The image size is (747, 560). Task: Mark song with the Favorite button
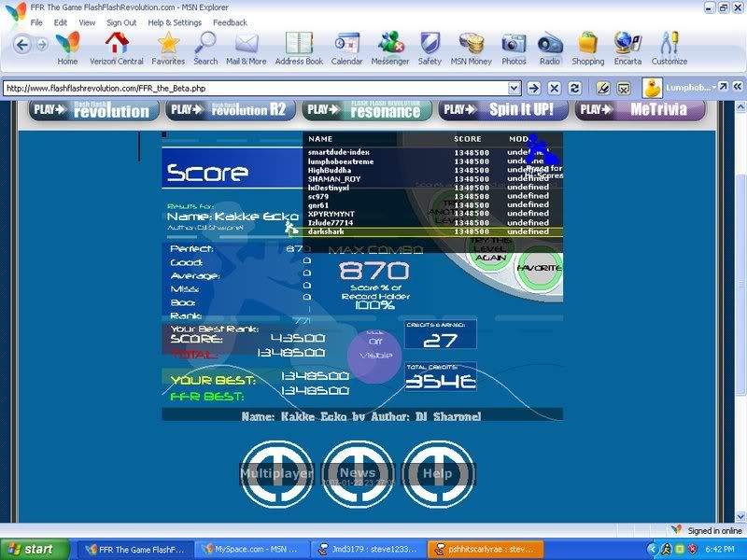(539, 268)
